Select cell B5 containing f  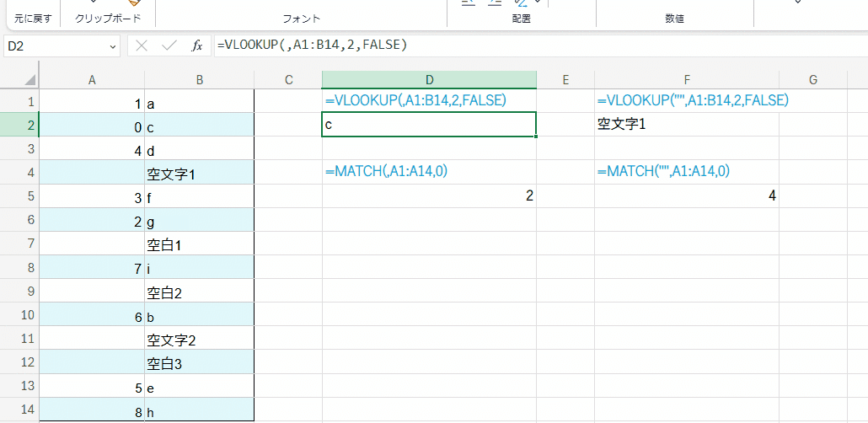[199, 196]
